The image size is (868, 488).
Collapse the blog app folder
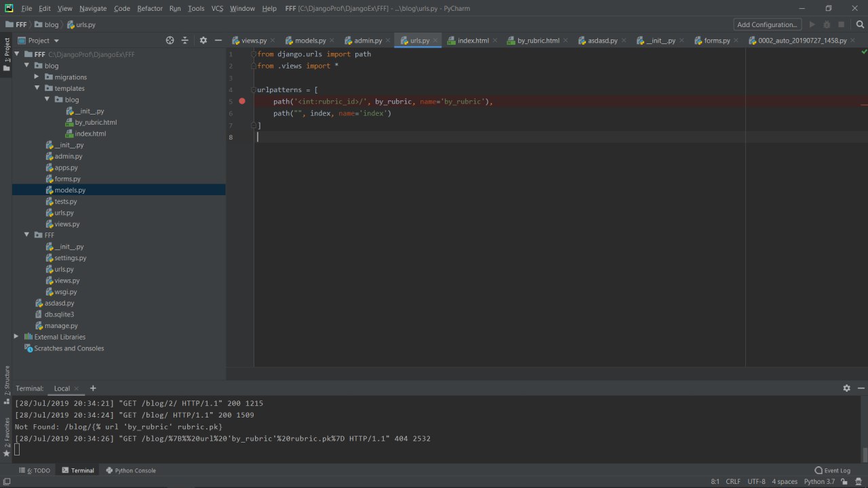pyautogui.click(x=27, y=66)
